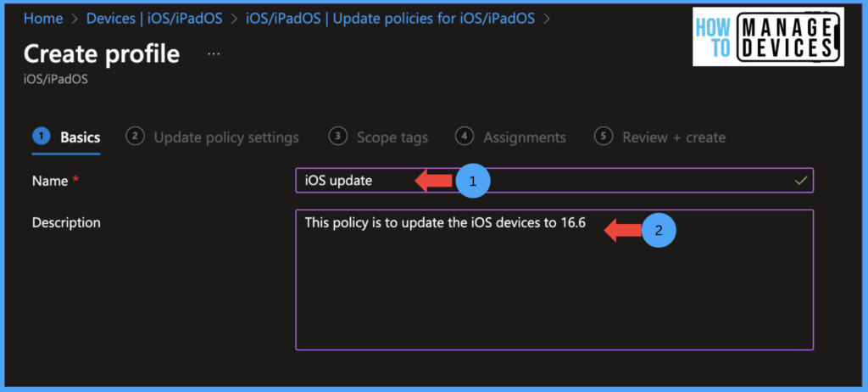This screenshot has height=392, width=868.
Task: Go to the Scope tags tab
Action: coord(392,137)
